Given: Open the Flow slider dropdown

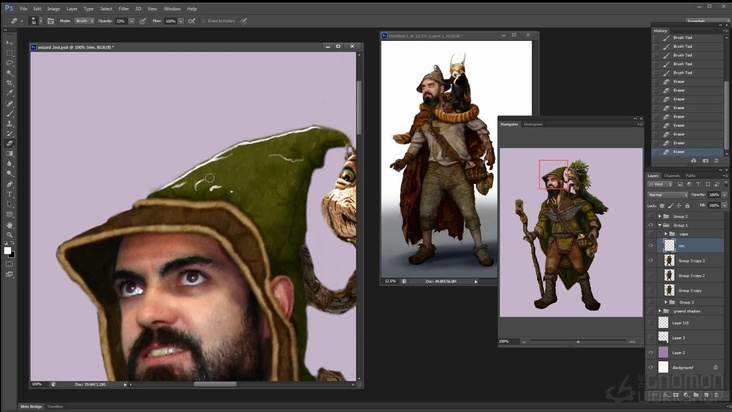Looking at the screenshot, I should (181, 21).
